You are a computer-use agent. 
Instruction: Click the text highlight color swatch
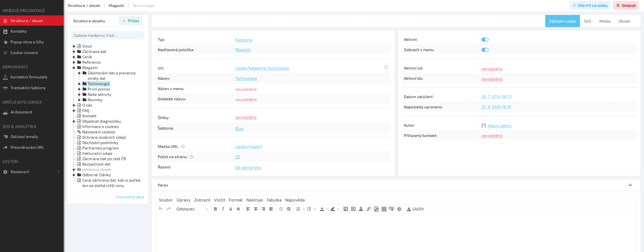(x=333, y=209)
